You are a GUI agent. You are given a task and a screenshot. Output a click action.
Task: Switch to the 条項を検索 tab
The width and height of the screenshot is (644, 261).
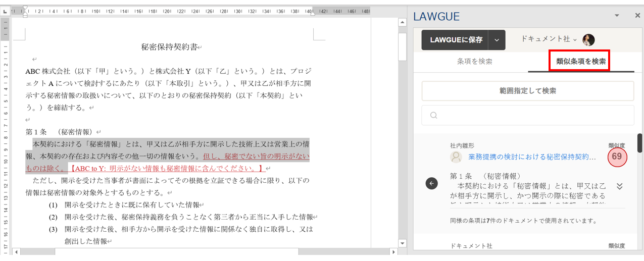tap(474, 62)
